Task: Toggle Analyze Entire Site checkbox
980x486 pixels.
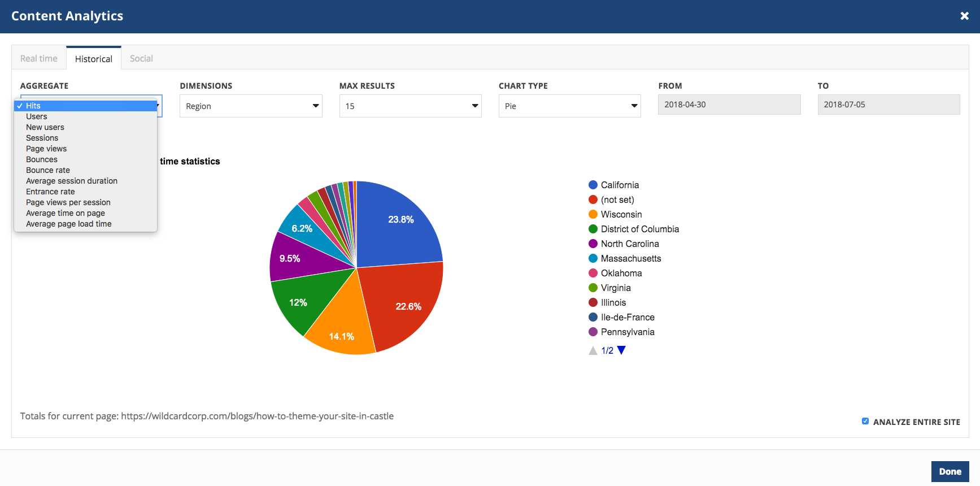Action: click(865, 421)
